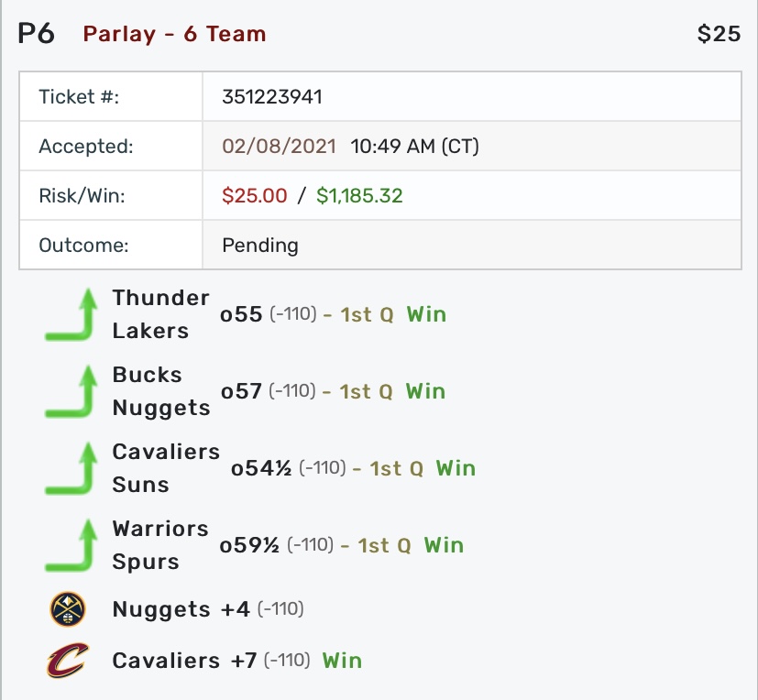Screen dimensions: 758x700
Task: Select the Thunder Lakers o55 leg
Action: tap(242, 314)
